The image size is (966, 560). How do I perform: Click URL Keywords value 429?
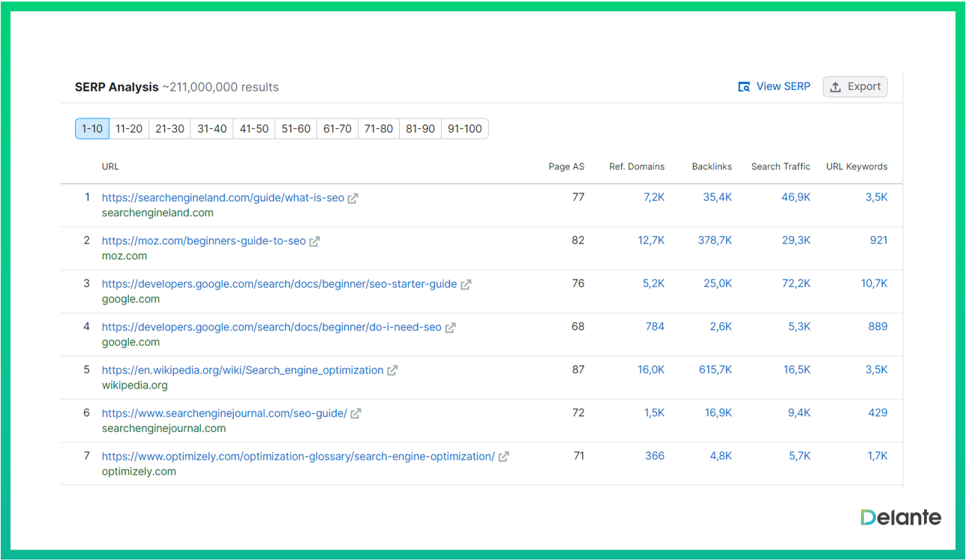pyautogui.click(x=877, y=413)
